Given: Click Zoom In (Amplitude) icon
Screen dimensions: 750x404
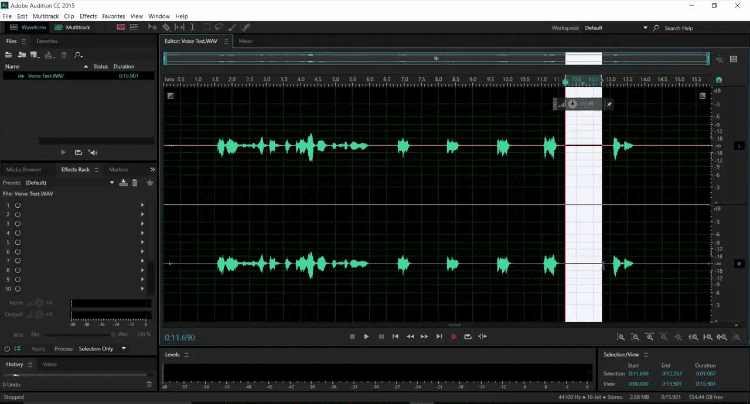Looking at the screenshot, I should (x=620, y=337).
